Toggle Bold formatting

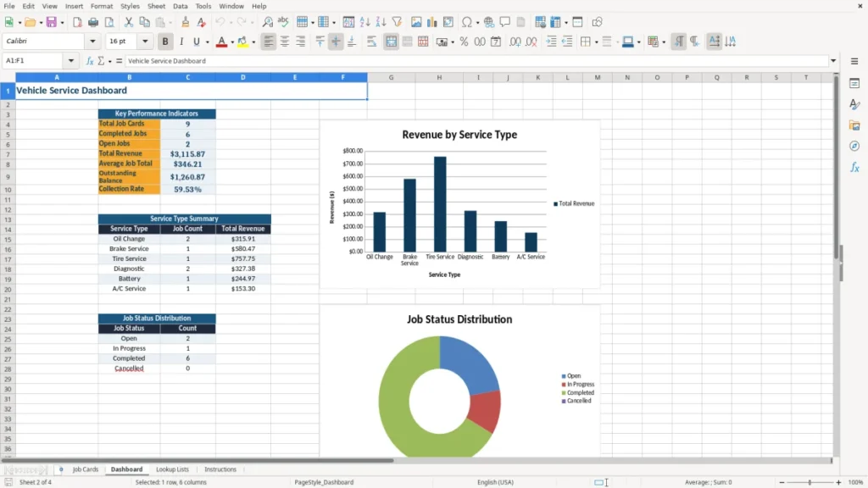click(x=165, y=42)
